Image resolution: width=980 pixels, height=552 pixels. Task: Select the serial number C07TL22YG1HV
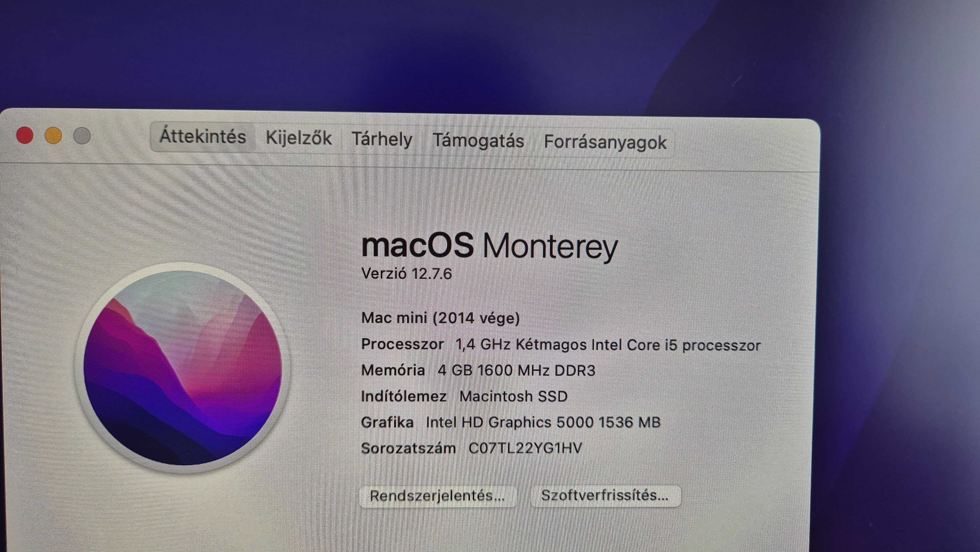point(525,448)
